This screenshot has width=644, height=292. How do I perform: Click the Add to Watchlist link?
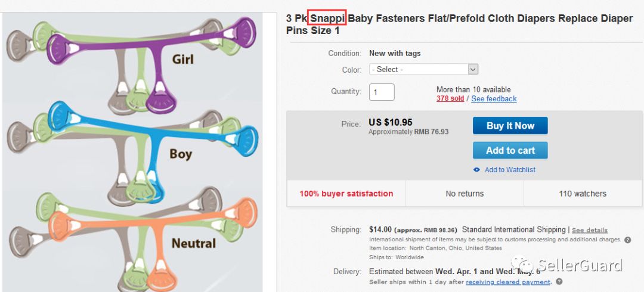point(510,170)
